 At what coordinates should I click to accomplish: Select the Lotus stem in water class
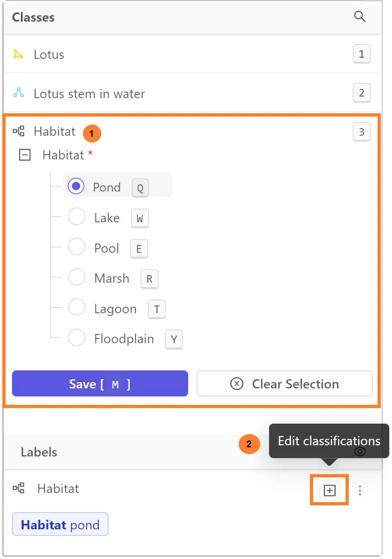click(x=192, y=93)
